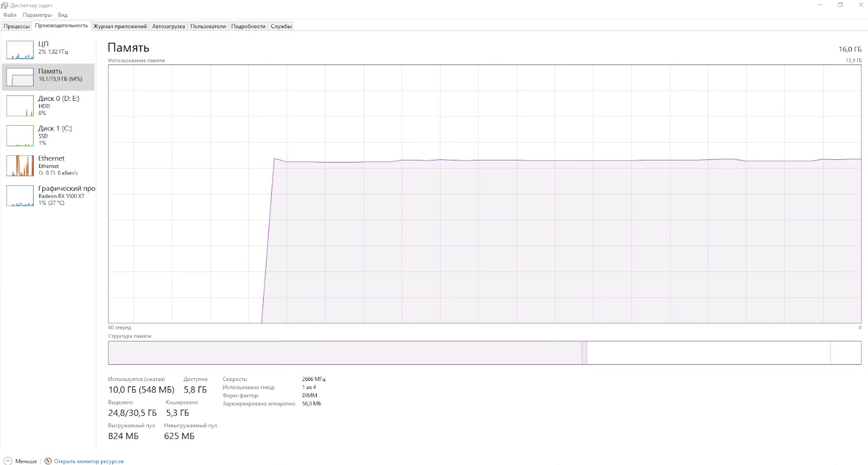Click the Radeon RX 5500 XT text

coord(61,196)
